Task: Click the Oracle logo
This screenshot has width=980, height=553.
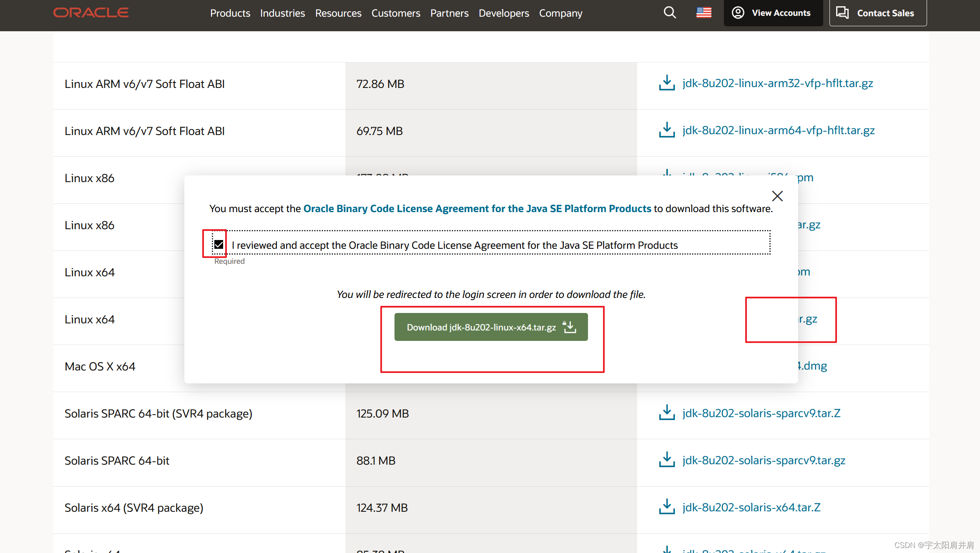Action: pyautogui.click(x=91, y=13)
